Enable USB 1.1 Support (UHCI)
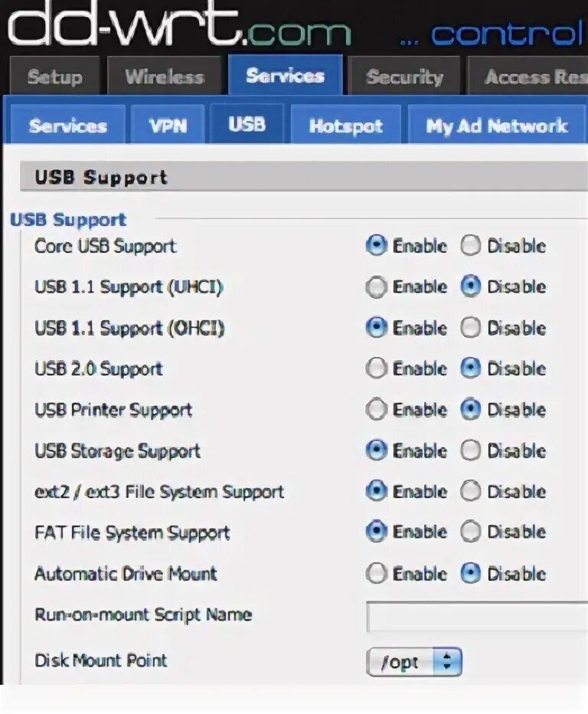This screenshot has width=588, height=714. (376, 287)
